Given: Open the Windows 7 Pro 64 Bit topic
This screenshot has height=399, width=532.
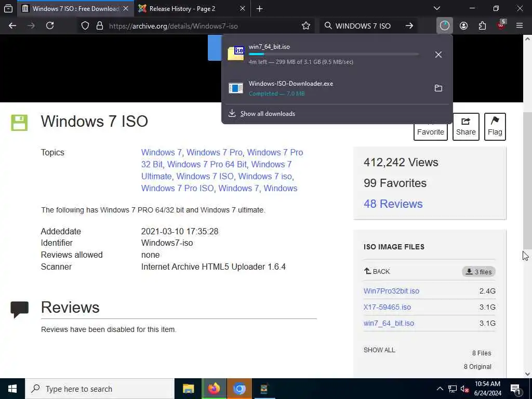Looking at the screenshot, I should tap(207, 164).
